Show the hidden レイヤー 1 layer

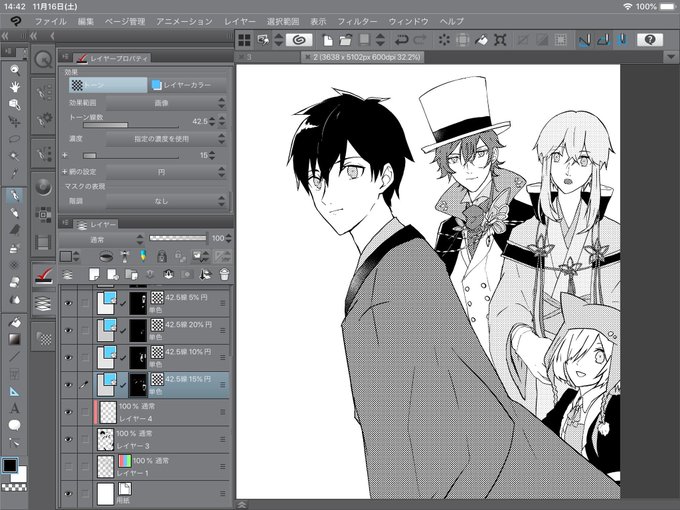click(68, 467)
